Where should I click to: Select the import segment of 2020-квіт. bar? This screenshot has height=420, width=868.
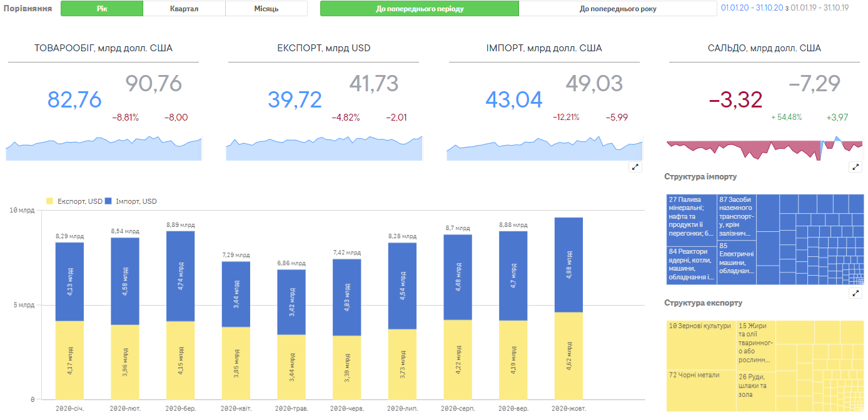236,294
